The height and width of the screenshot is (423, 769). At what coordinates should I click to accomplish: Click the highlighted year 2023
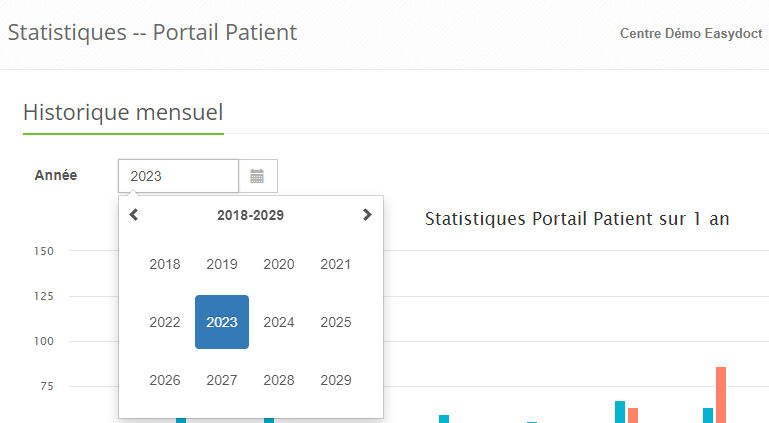tap(222, 322)
